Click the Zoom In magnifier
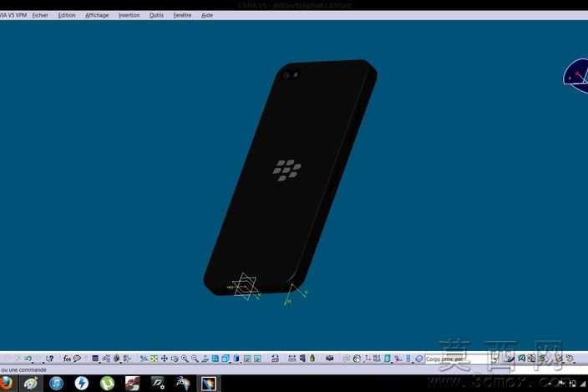The height and width of the screenshot is (392, 588). tap(185, 359)
